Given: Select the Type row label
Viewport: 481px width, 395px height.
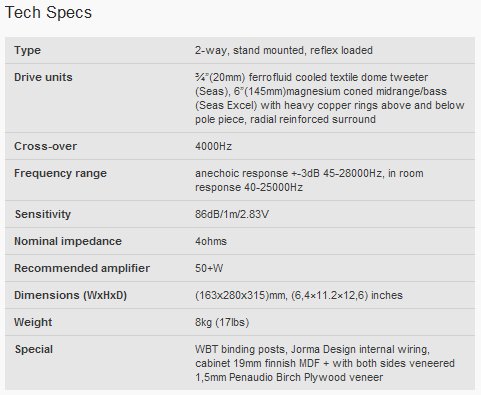Looking at the screenshot, I should point(27,50).
